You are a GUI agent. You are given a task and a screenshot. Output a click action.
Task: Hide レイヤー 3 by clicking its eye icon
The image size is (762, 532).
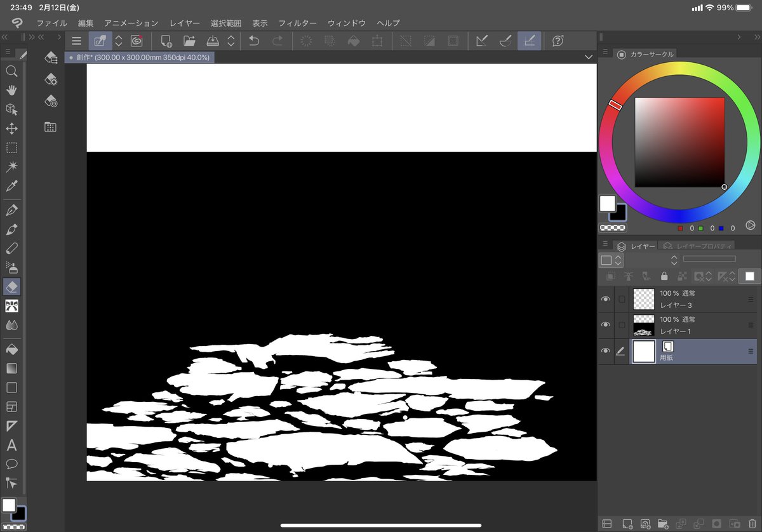point(606,298)
